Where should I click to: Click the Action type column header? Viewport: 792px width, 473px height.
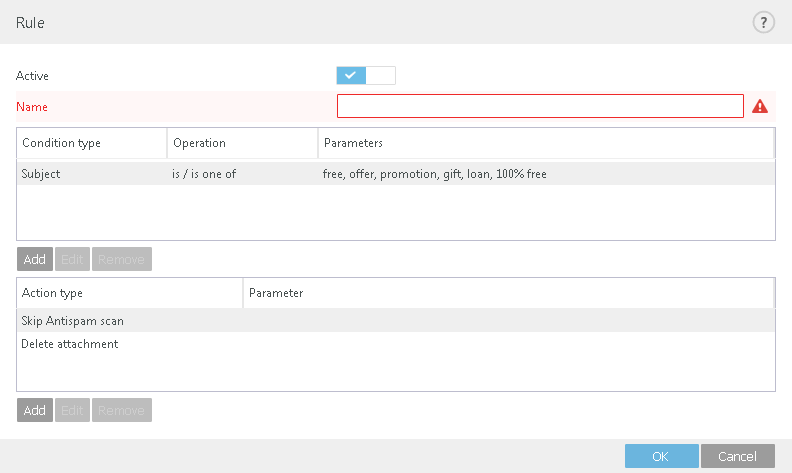click(x=129, y=293)
